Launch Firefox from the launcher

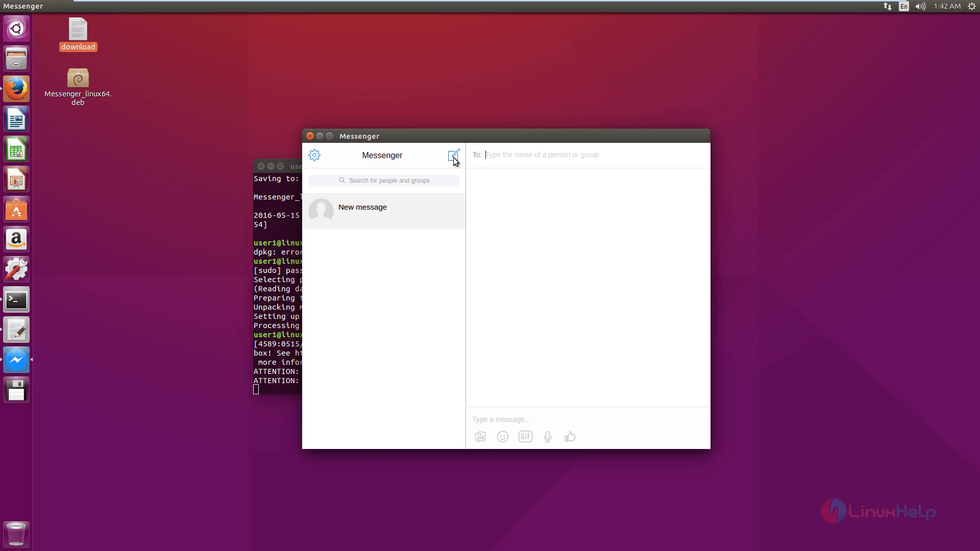point(16,89)
